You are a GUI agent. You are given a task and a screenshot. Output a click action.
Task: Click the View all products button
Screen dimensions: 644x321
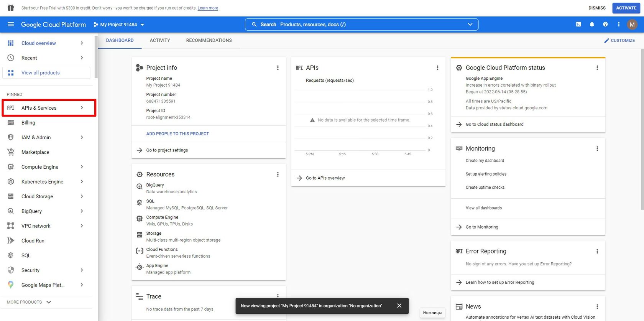[x=46, y=73]
